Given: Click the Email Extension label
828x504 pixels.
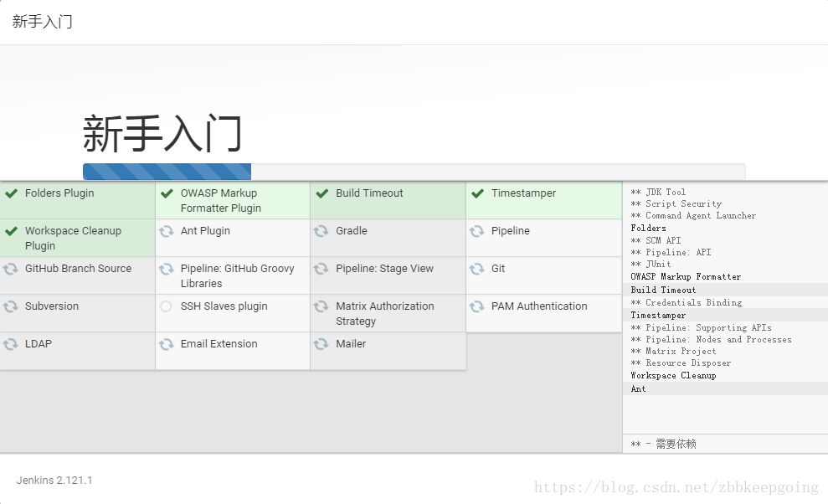Looking at the screenshot, I should pos(219,344).
